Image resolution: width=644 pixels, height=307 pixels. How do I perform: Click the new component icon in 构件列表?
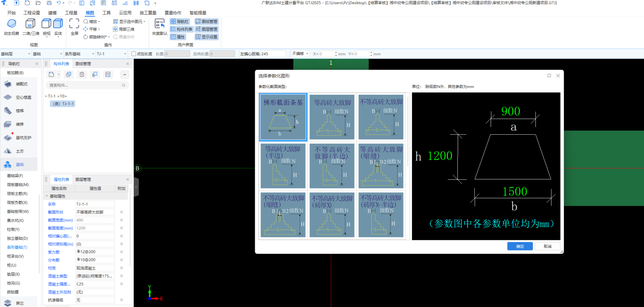pos(51,74)
